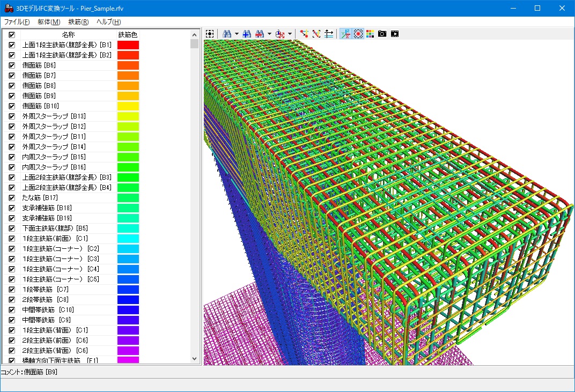This screenshot has width=575, height=392.
Task: Toggle the red rotation-center target icon
Action: tap(358, 34)
